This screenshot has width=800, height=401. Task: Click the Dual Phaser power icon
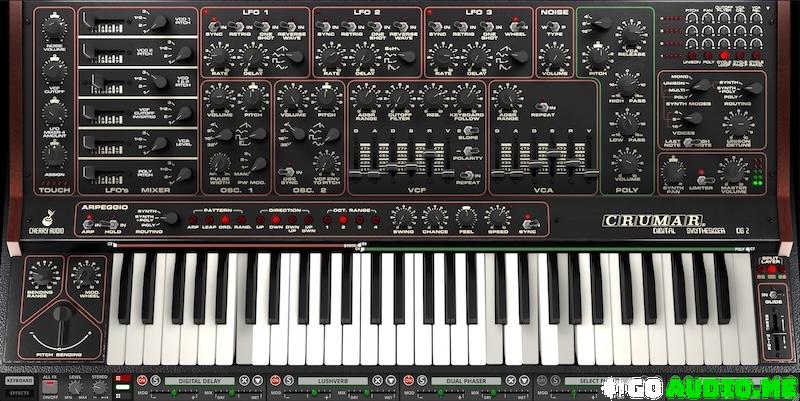[x=421, y=381]
